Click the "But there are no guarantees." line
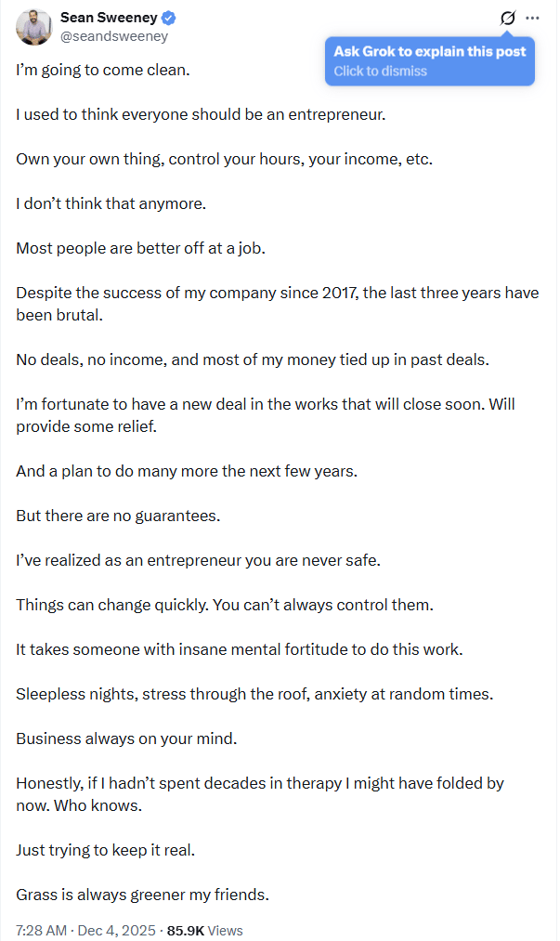560x941 pixels. pyautogui.click(x=117, y=516)
